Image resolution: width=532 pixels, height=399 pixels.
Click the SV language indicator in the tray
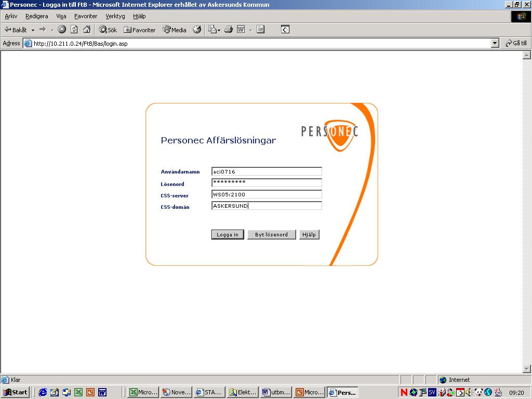pyautogui.click(x=432, y=392)
